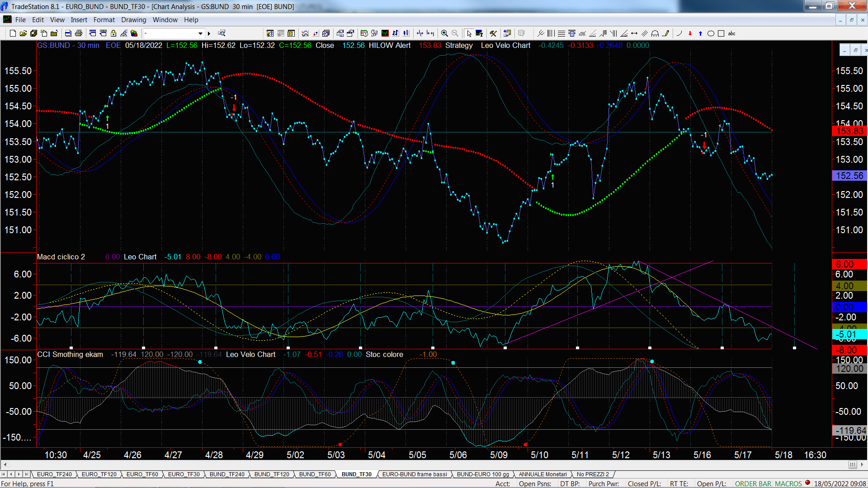This screenshot has height=488, width=868.
Task: Switch to the BUND-EURO 100 gg tab
Action: (483, 474)
